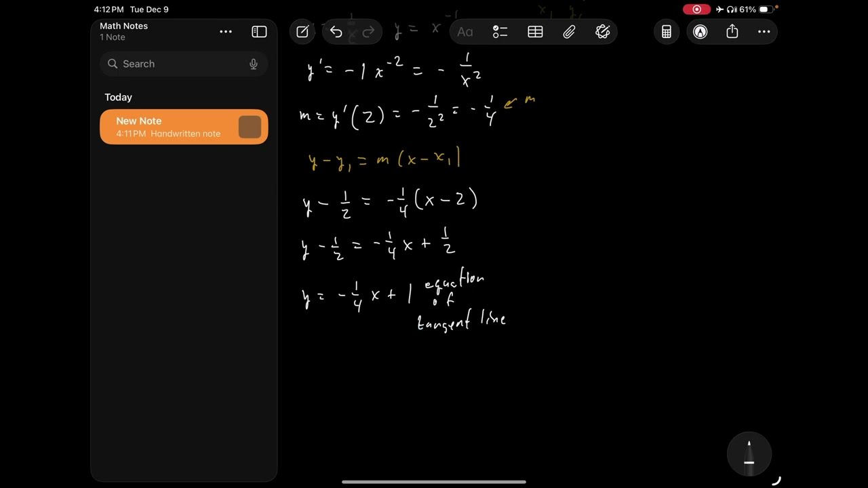Open the New Note thumbnail preview
The width and height of the screenshot is (868, 488).
pos(250,127)
